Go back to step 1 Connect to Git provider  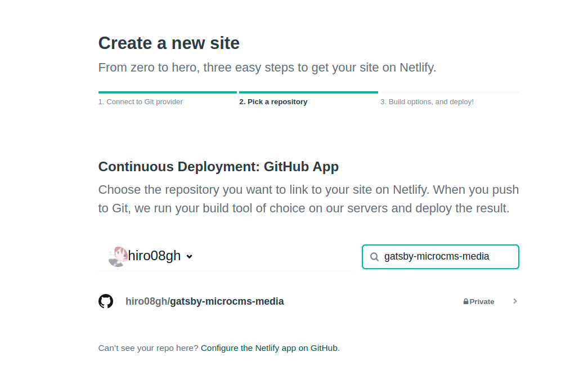click(x=141, y=102)
